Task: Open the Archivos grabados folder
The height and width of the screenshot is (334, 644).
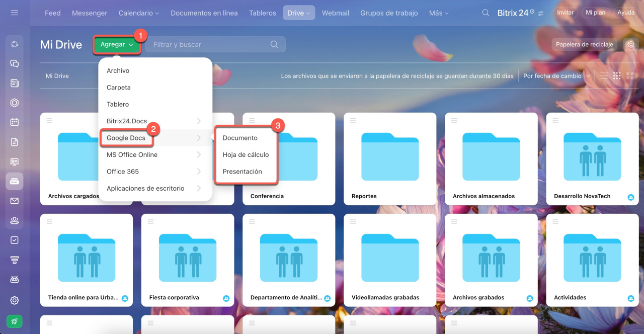Action: pyautogui.click(x=491, y=260)
